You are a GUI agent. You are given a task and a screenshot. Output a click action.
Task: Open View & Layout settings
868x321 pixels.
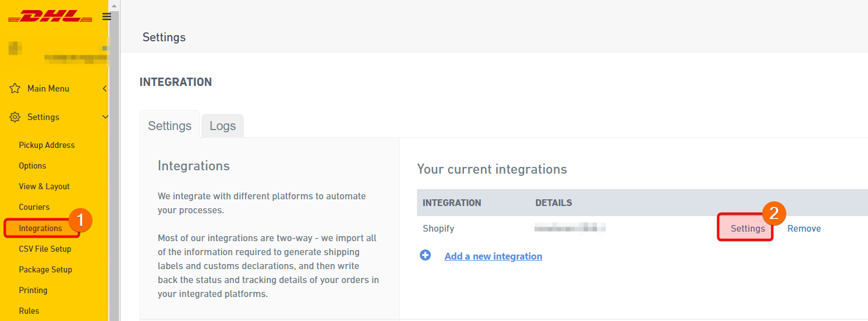coord(44,186)
